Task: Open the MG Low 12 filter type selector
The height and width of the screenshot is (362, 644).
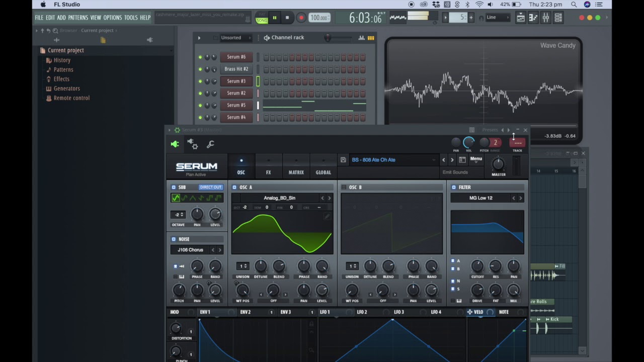Action: coord(480,198)
